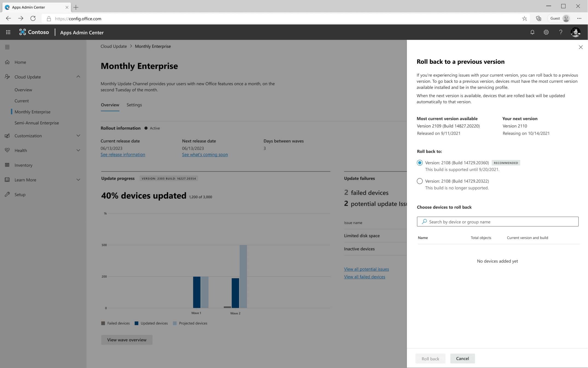
Task: Open View all failed devices link
Action: click(364, 277)
